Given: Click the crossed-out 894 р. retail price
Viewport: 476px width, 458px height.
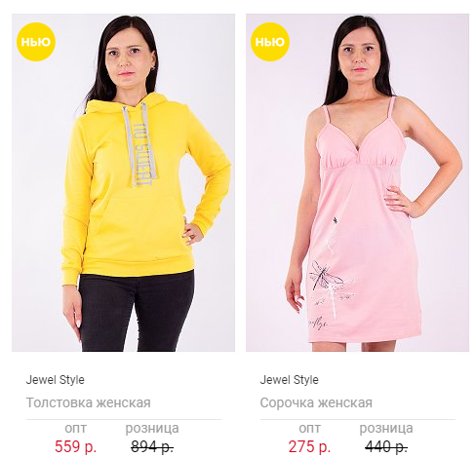Looking at the screenshot, I should point(152,447).
